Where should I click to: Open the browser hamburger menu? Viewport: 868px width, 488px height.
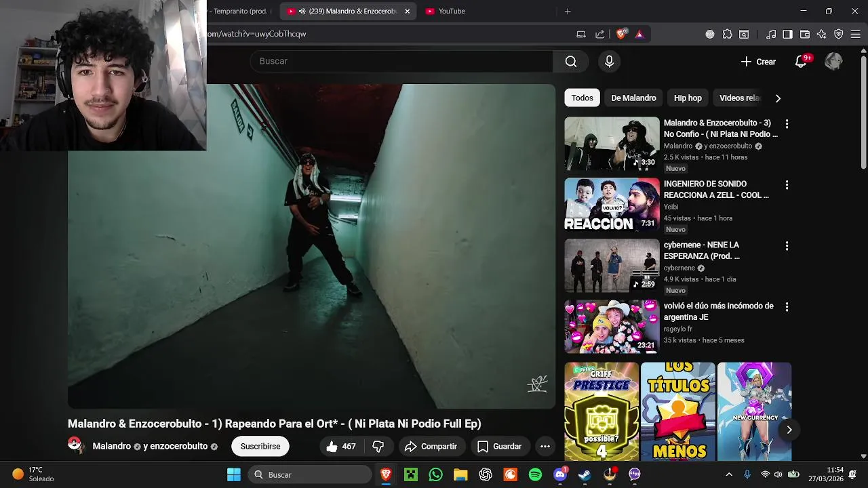click(x=856, y=34)
